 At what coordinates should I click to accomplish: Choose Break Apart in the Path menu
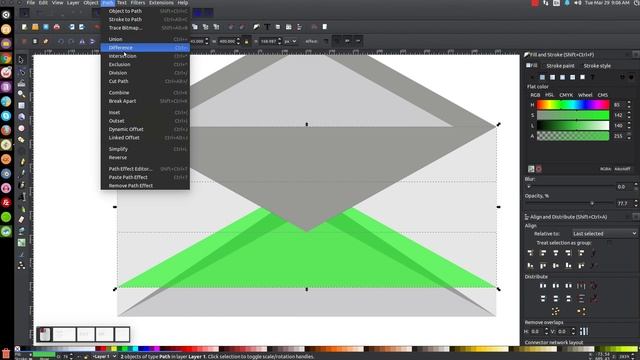click(x=145, y=101)
